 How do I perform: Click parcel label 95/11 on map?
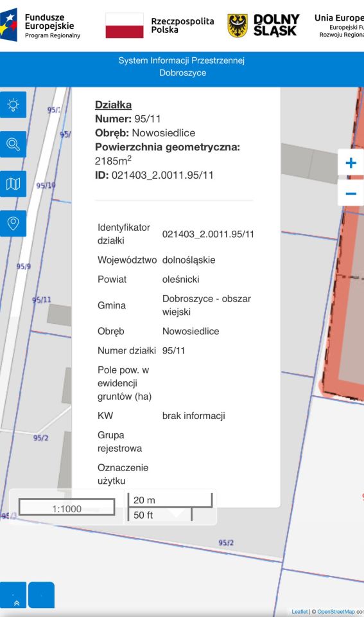pos(42,300)
